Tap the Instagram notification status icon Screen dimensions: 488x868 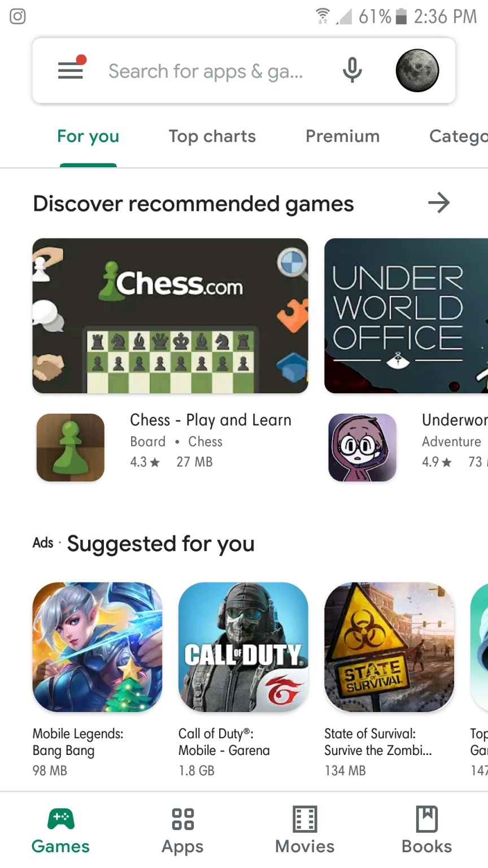point(18,16)
